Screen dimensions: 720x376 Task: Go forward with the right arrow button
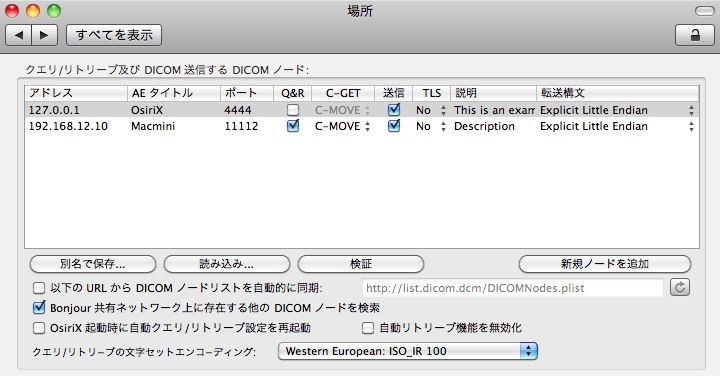point(45,35)
